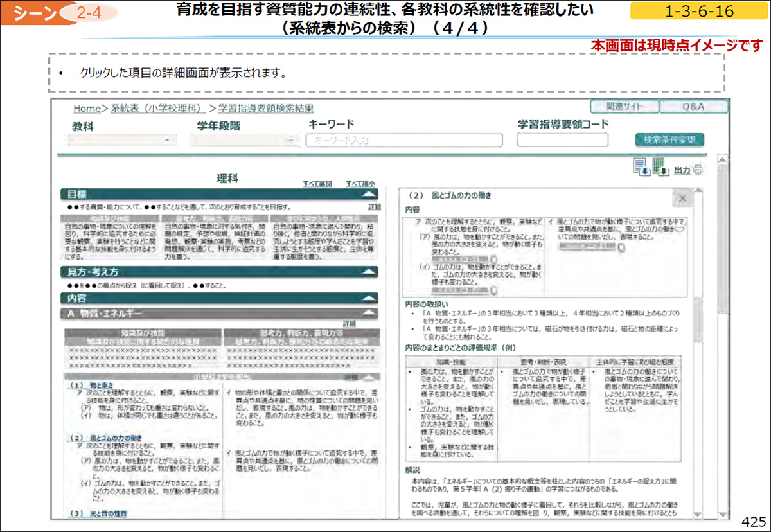Click the page scrollbar up arrow

click(723, 159)
